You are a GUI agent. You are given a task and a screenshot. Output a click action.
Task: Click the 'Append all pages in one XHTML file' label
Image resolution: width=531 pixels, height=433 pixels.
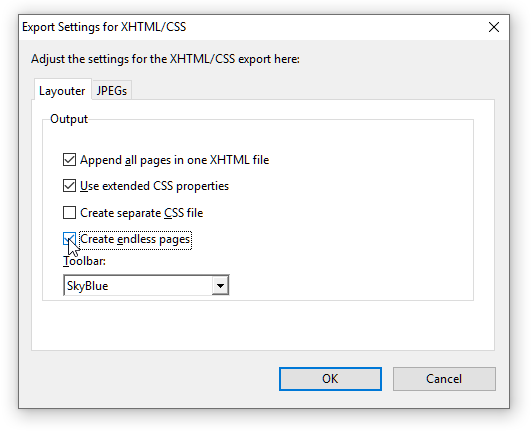[x=174, y=160]
